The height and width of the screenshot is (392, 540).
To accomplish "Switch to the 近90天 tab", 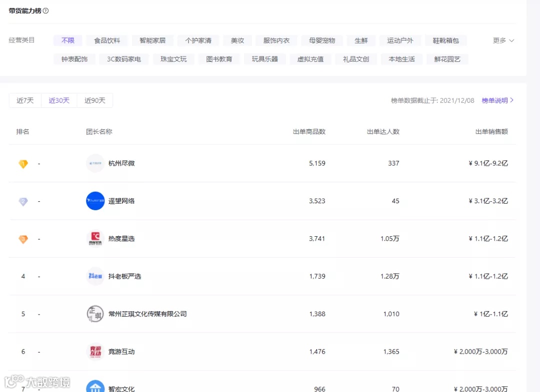I will [94, 100].
